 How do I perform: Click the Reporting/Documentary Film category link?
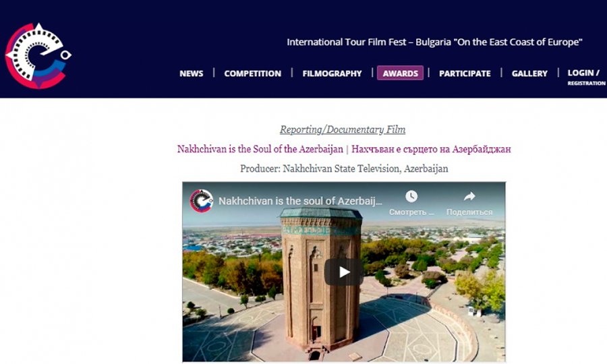click(x=343, y=129)
